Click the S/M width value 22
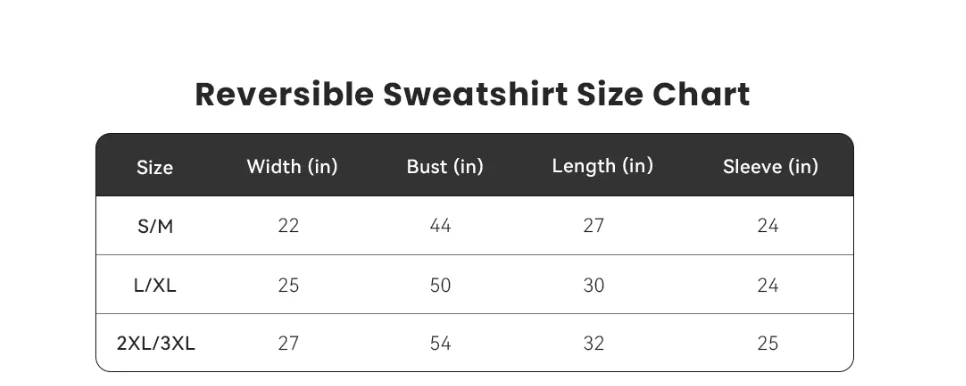 coord(288,226)
